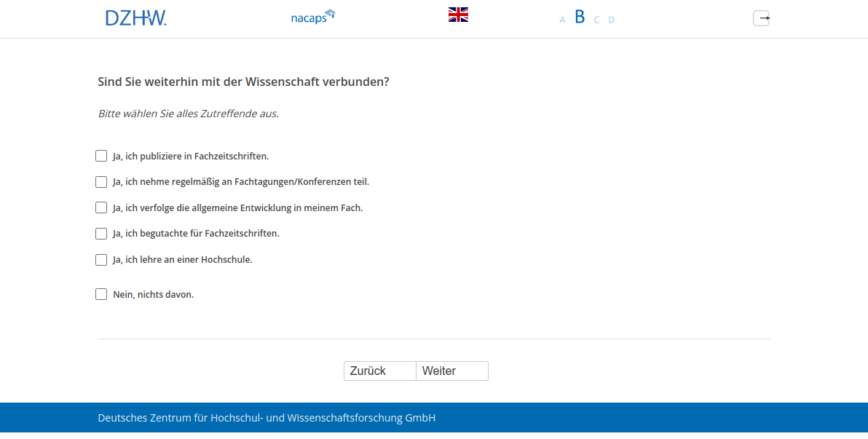Tick the 'Nein, nichts davon' checkbox
Viewport: 868px width, 439px height.
[x=101, y=294]
